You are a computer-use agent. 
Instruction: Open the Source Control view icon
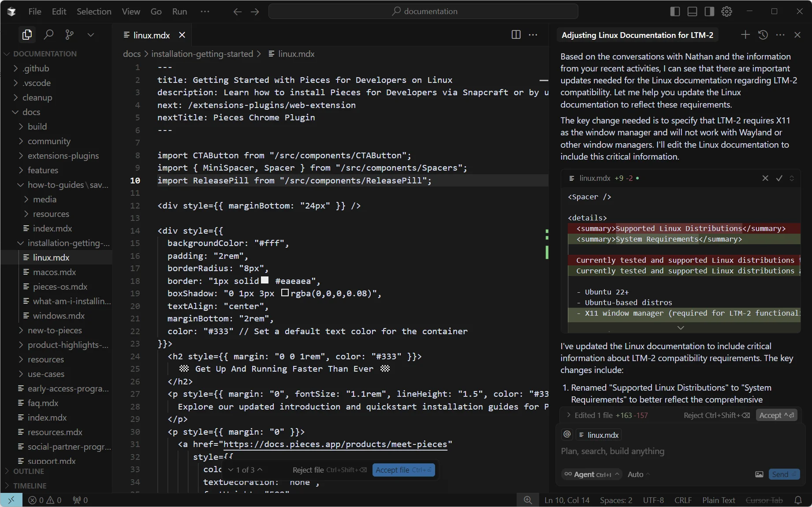[69, 35]
